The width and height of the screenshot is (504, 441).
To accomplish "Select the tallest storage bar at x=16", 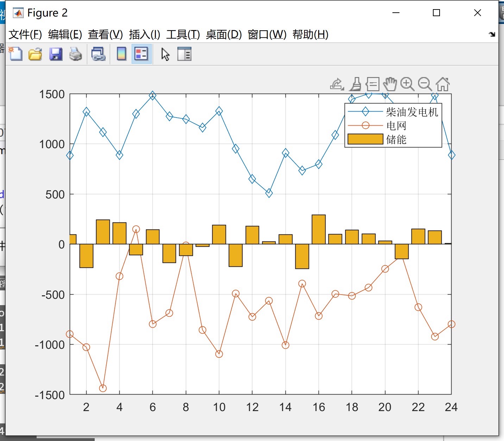I will pyautogui.click(x=319, y=229).
